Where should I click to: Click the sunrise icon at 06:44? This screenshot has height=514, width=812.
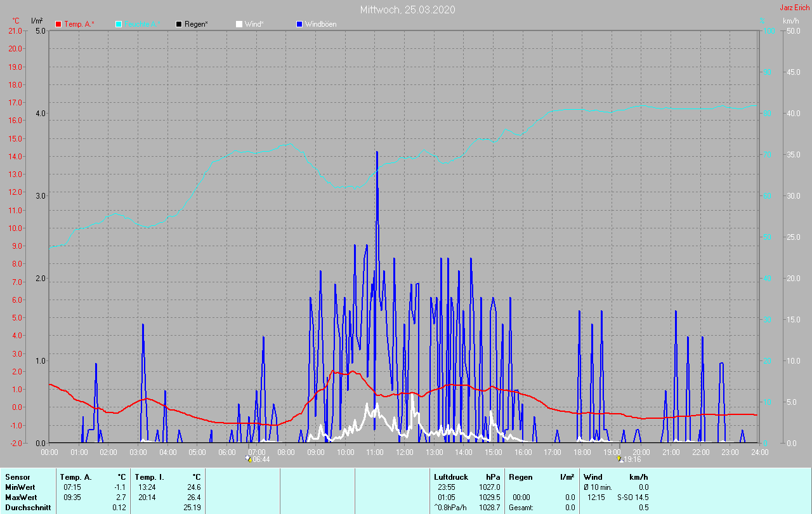[249, 458]
